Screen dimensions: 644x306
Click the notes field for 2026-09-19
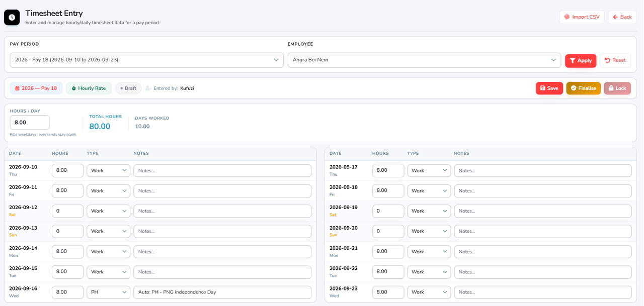543,211
